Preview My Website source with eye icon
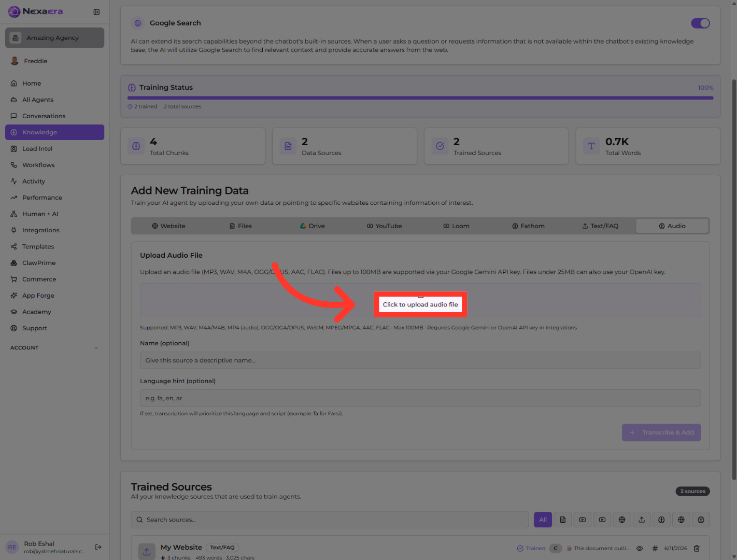Screen dimensions: 737x560 tap(640, 548)
